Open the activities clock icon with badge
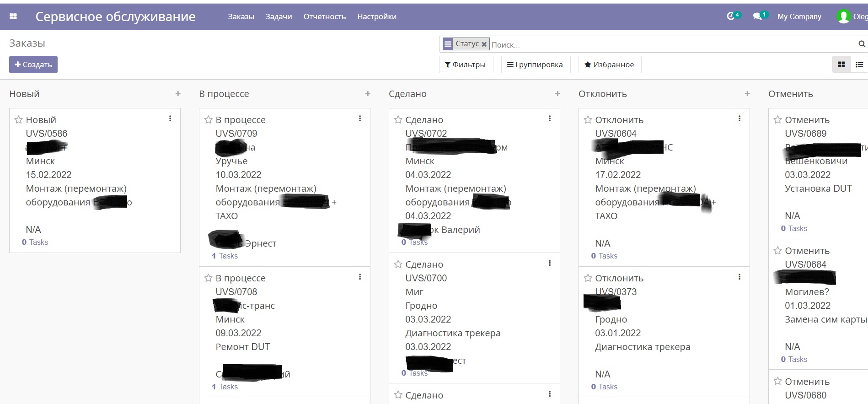This screenshot has height=404, width=868. coord(731,16)
